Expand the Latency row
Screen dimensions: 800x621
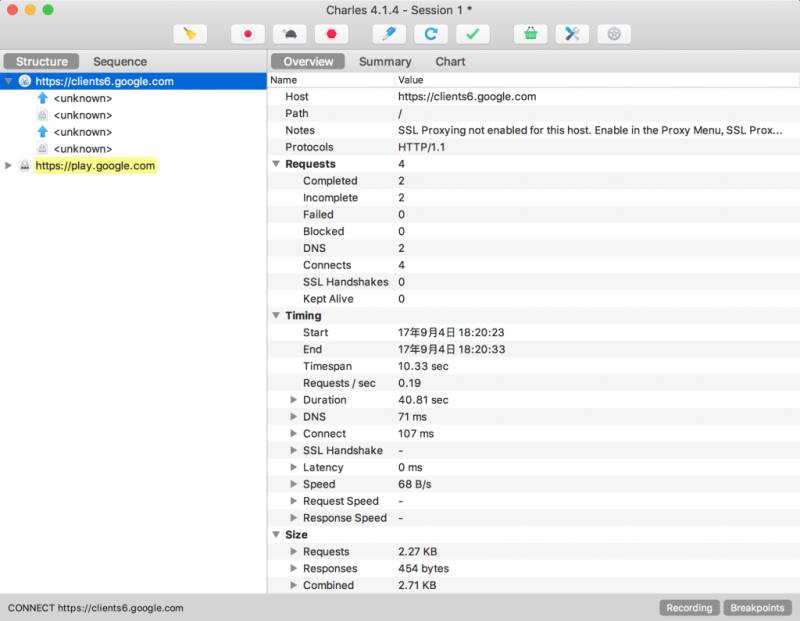tap(293, 467)
